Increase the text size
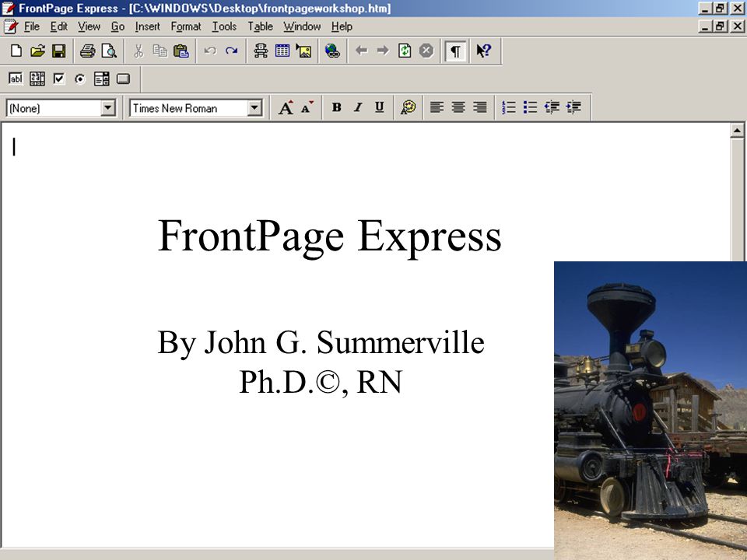The image size is (747, 560). (x=286, y=107)
